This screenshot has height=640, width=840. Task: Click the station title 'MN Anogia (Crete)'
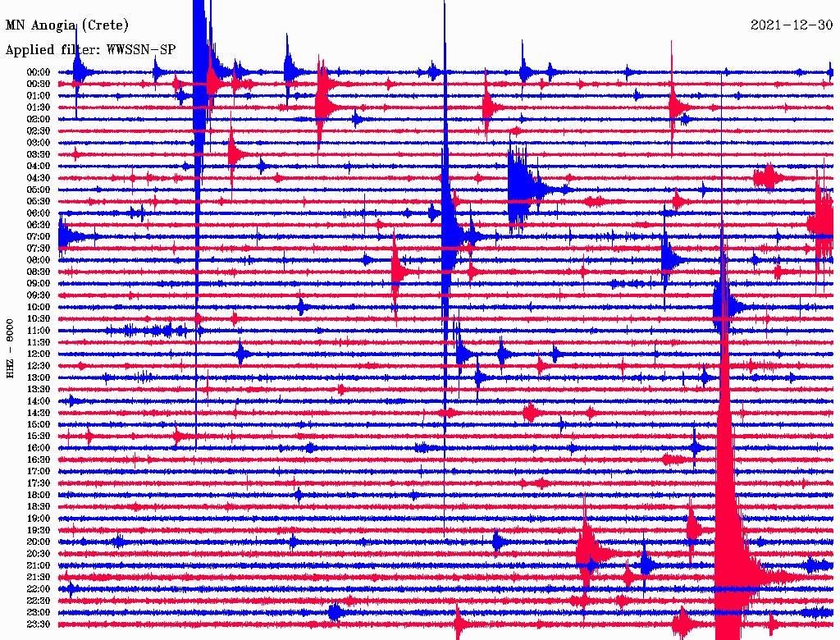click(x=67, y=25)
